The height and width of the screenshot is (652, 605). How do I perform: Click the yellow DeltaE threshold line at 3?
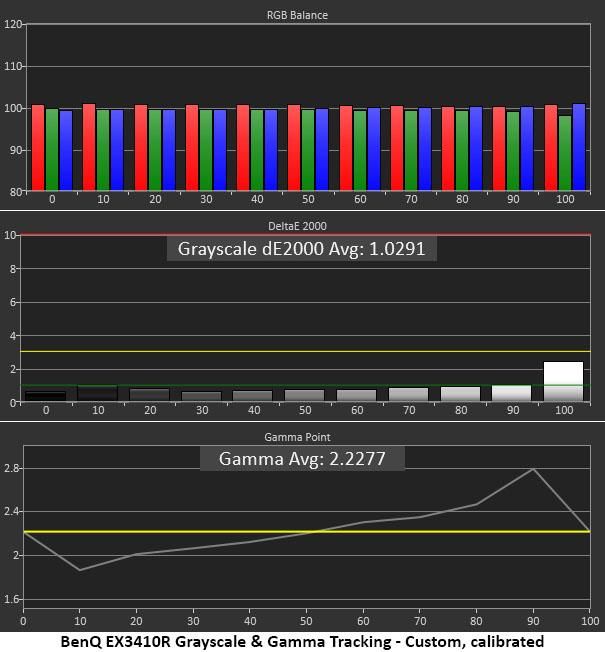305,351
